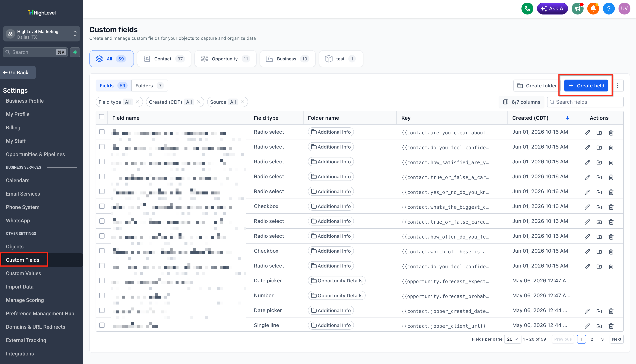The width and height of the screenshot is (636, 364).
Task: Click the green lightning quick actions icon
Action: click(x=75, y=52)
